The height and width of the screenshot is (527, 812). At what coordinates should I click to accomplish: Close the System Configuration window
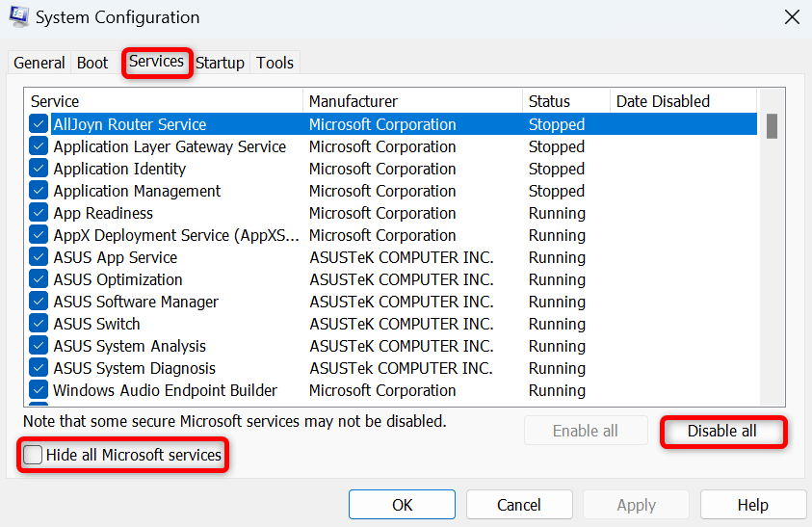(791, 17)
